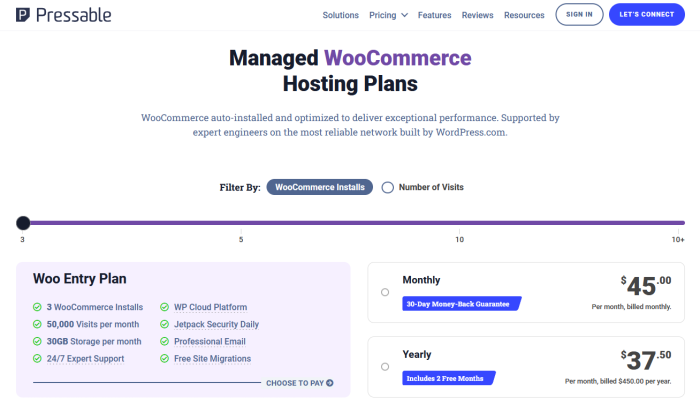Click the Pressable logo icon
The width and height of the screenshot is (700, 420).
point(23,15)
